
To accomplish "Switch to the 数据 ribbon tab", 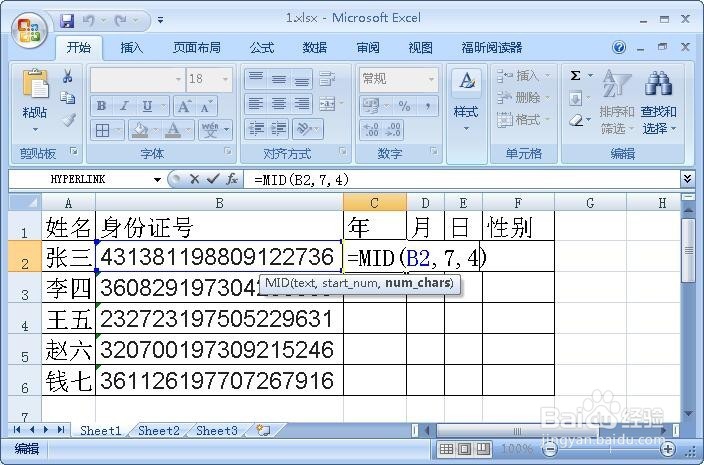I will [x=315, y=48].
